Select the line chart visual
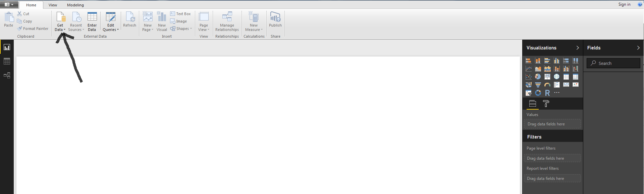644x194 pixels. click(529, 69)
